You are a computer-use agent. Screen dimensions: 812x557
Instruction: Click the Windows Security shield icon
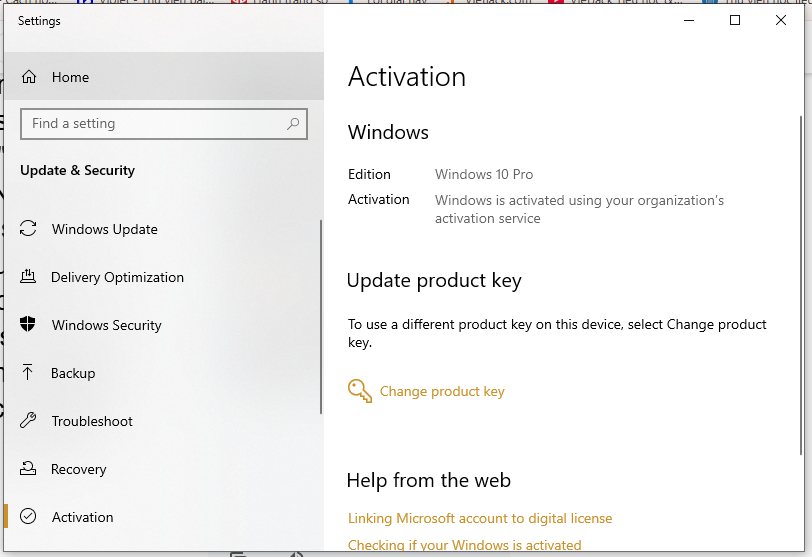[x=29, y=325]
